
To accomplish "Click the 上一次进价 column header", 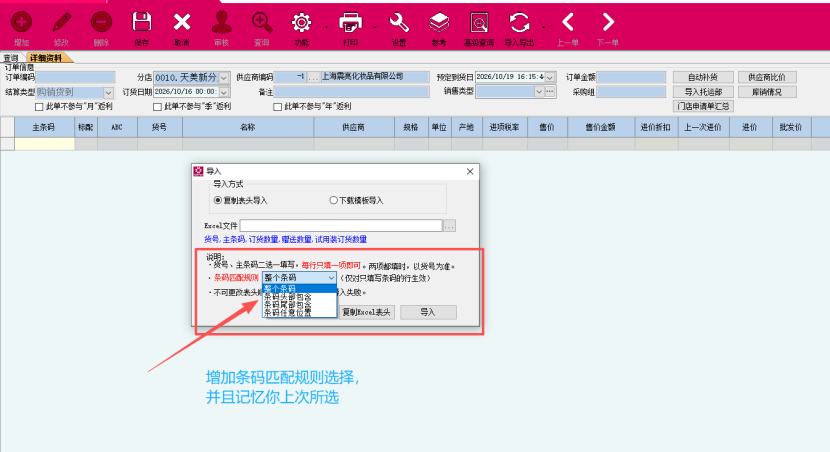I will point(703,127).
